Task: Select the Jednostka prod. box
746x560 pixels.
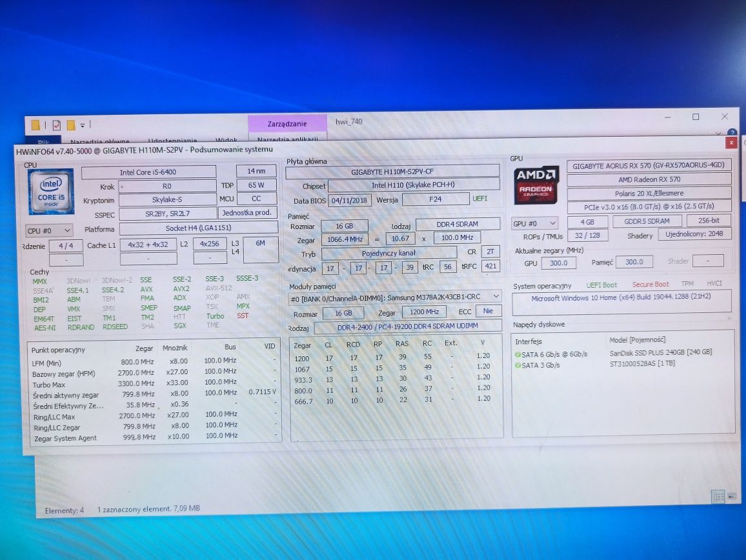Action: point(247,213)
